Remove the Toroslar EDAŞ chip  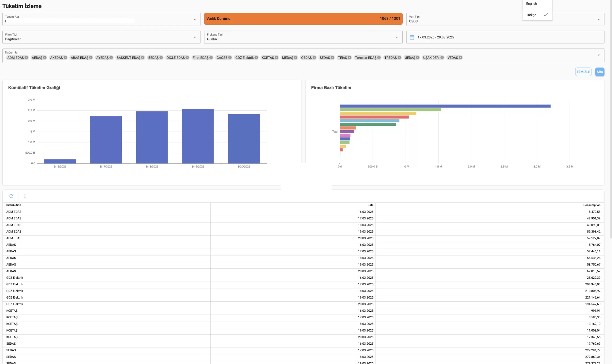coord(379,58)
